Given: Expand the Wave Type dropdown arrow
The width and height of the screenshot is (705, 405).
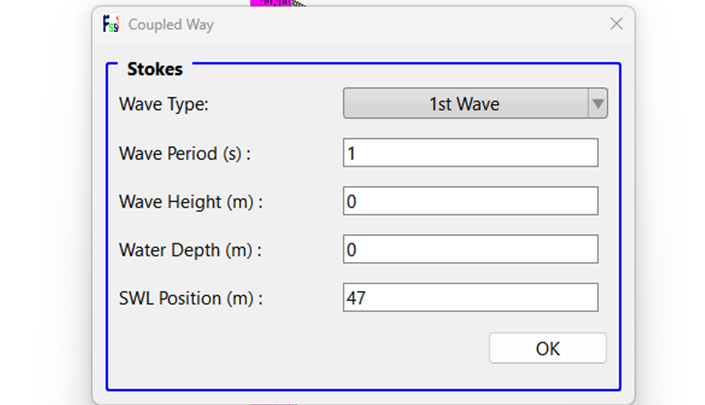Looking at the screenshot, I should click(598, 104).
